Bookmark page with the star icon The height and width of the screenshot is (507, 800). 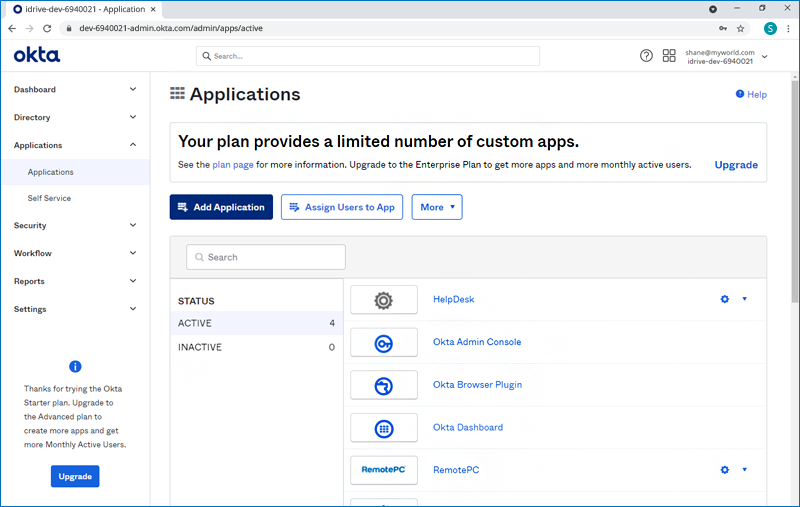[x=741, y=28]
